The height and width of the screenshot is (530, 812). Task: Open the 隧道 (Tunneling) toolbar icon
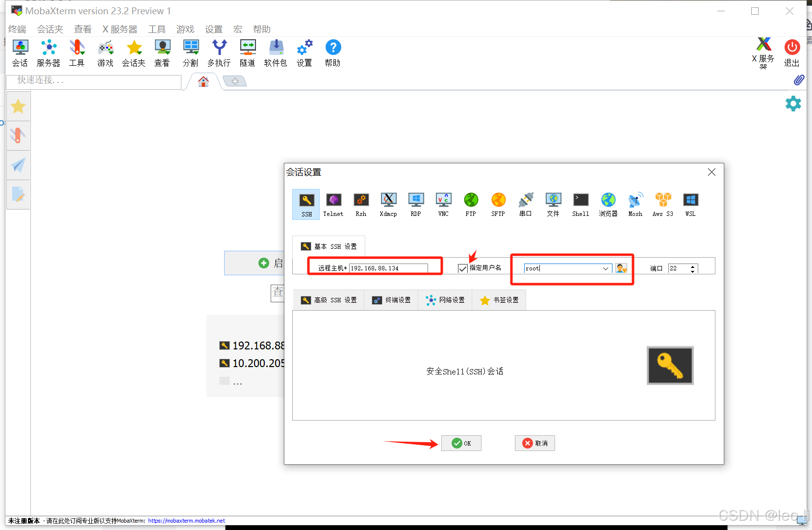click(248, 53)
